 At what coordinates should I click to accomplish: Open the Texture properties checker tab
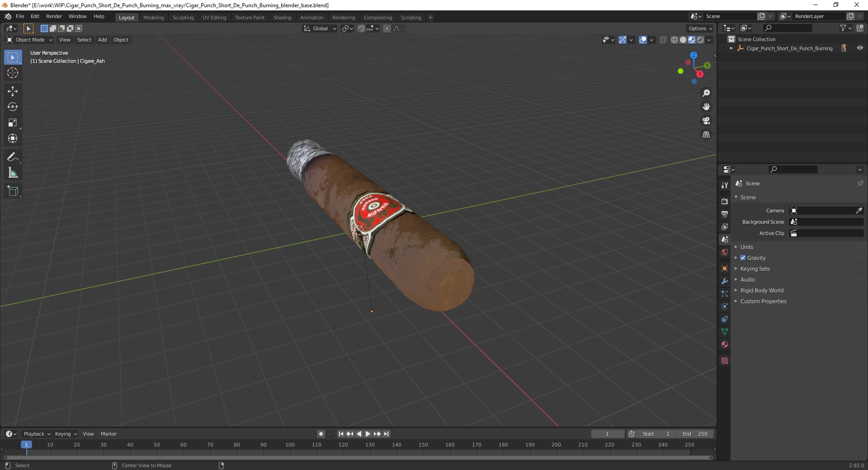725,361
